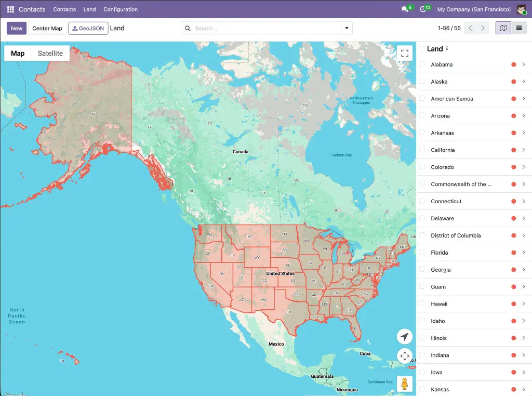Expand the Indiana row chevron
Image resolution: width=532 pixels, height=396 pixels.
[524, 355]
